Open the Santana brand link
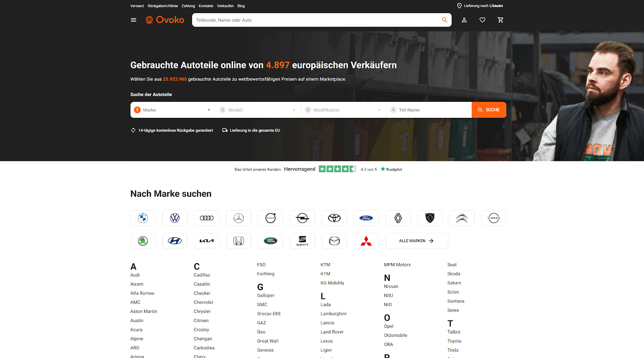 (456, 301)
